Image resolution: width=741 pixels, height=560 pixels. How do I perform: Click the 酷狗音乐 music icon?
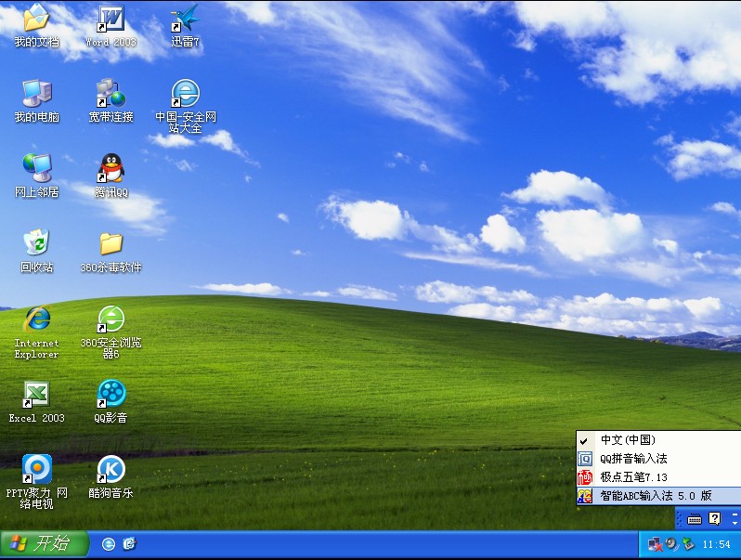click(110, 471)
